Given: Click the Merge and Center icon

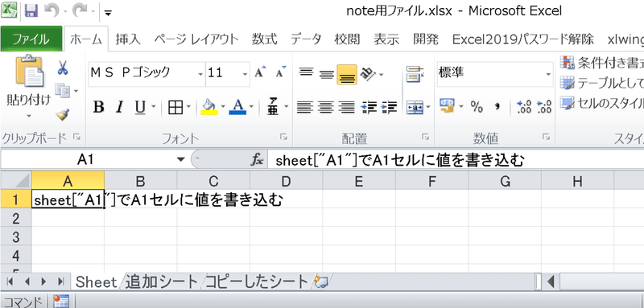Looking at the screenshot, I should (415, 108).
